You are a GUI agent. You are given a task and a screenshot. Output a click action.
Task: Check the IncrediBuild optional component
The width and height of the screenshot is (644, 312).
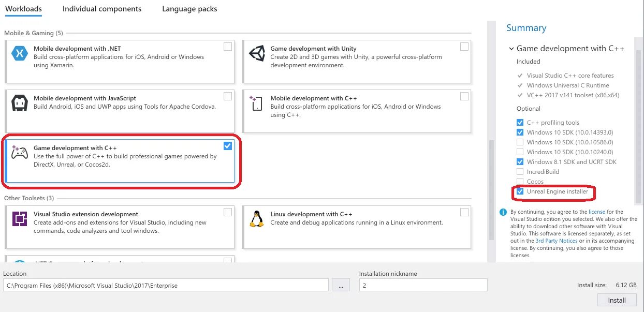click(x=520, y=172)
